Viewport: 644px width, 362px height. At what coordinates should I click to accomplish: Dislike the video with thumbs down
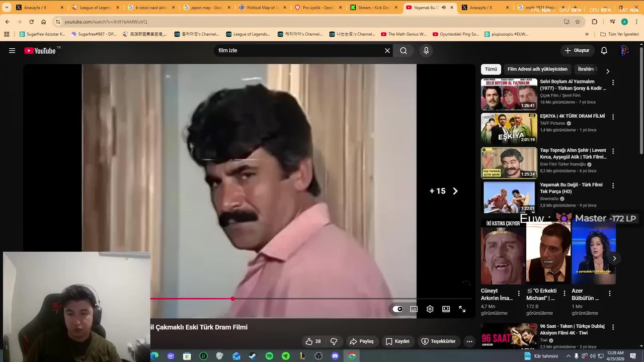(334, 341)
